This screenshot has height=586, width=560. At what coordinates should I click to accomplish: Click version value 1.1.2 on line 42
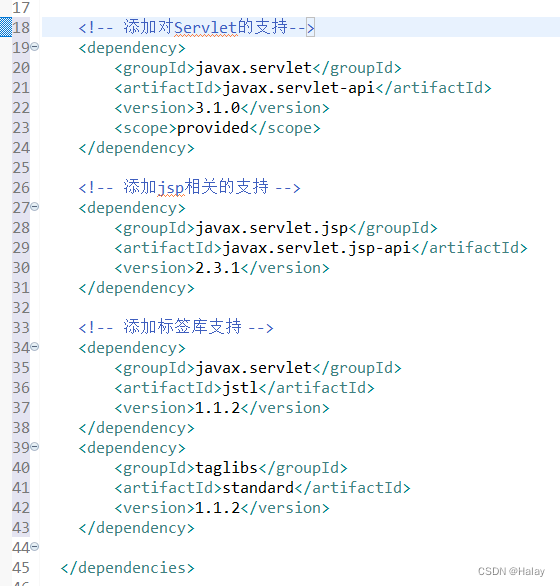[x=218, y=508]
